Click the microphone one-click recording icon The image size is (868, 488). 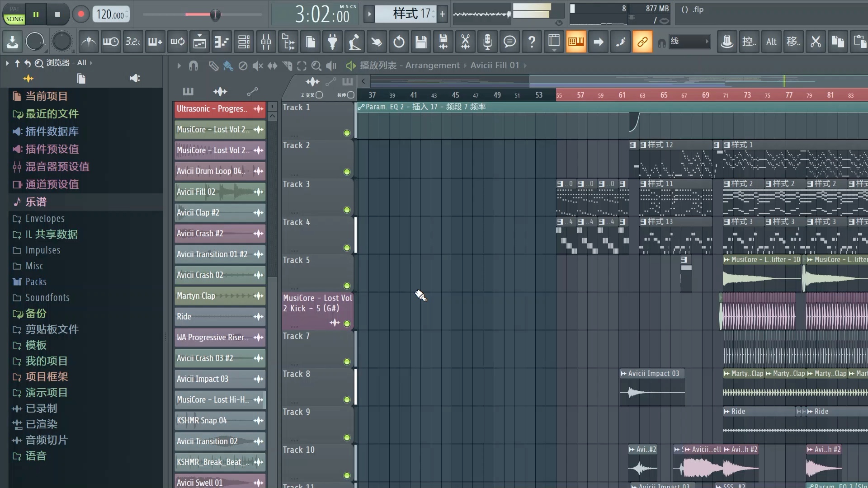point(487,42)
